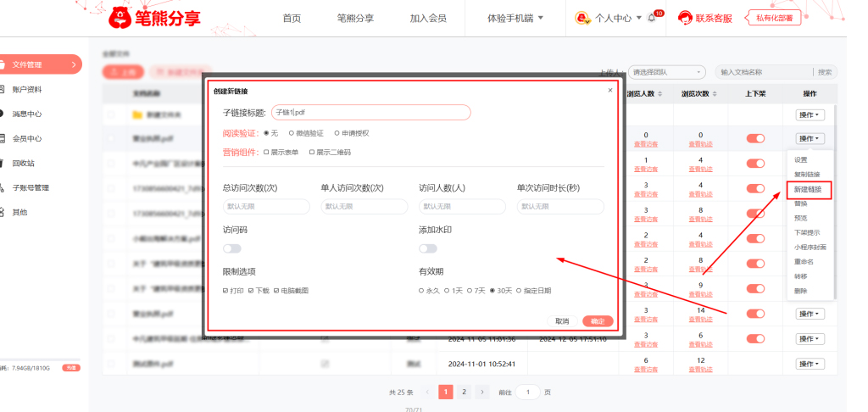This screenshot has height=412, width=868.
Task: Expand the 个人中心 dropdown arrow
Action: click(639, 17)
